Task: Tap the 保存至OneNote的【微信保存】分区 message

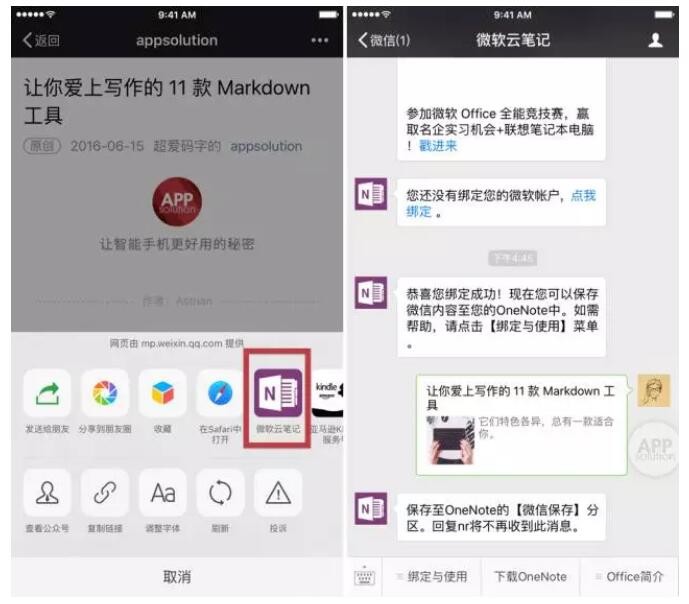Action: (x=501, y=517)
